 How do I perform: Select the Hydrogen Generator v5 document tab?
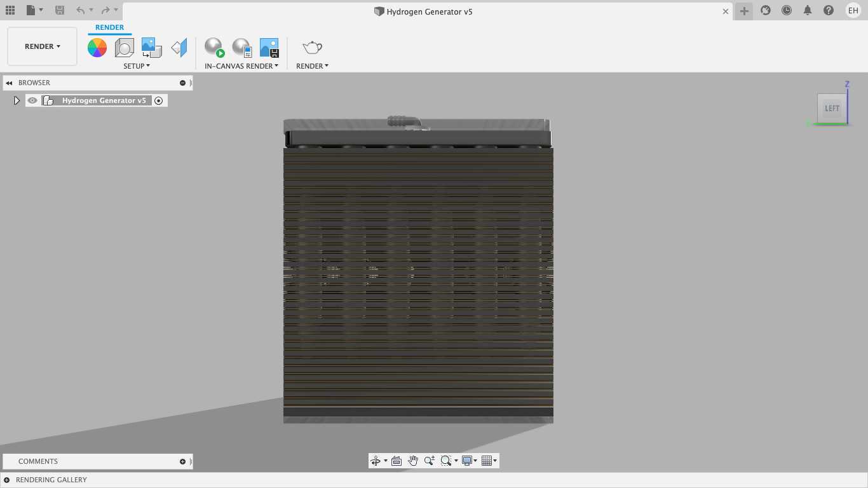click(x=423, y=11)
